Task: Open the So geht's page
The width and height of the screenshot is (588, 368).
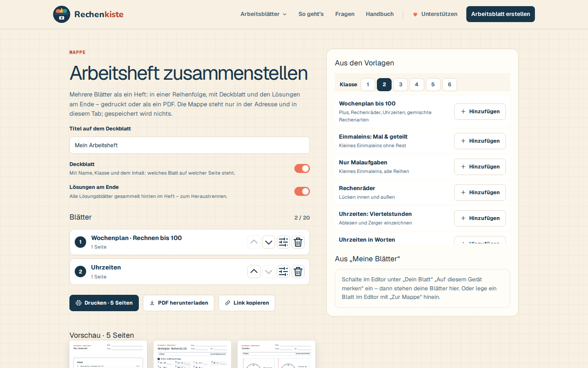Action: point(311,14)
